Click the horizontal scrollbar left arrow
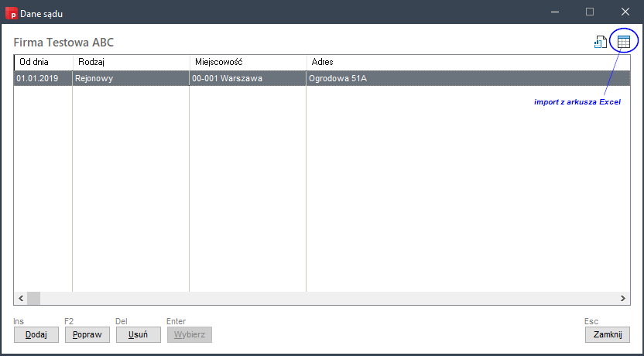This screenshot has width=644, height=356. (20, 299)
